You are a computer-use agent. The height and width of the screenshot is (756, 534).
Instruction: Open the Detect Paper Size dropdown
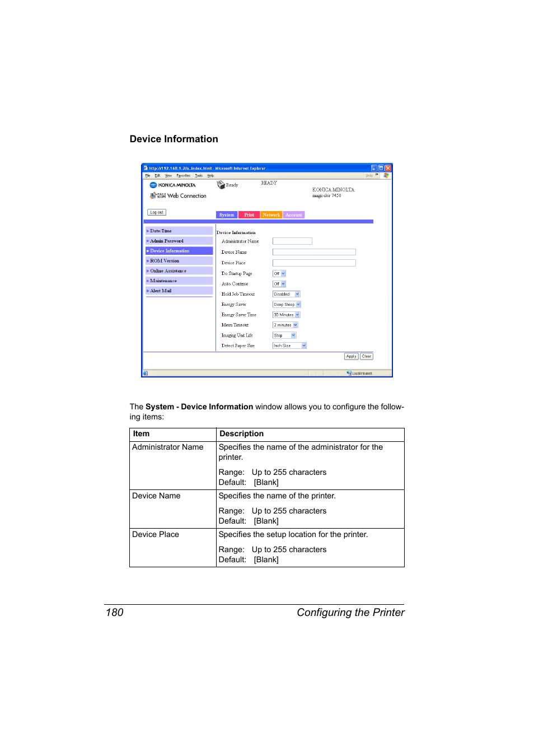289,346
